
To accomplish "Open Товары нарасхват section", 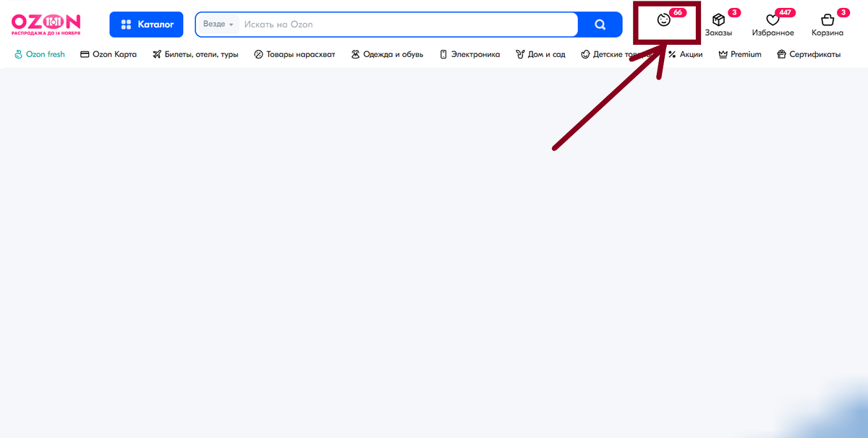I will [294, 54].
